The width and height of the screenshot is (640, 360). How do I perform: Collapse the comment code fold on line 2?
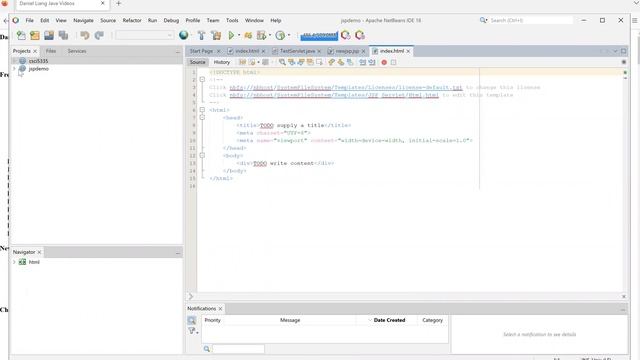202,80
